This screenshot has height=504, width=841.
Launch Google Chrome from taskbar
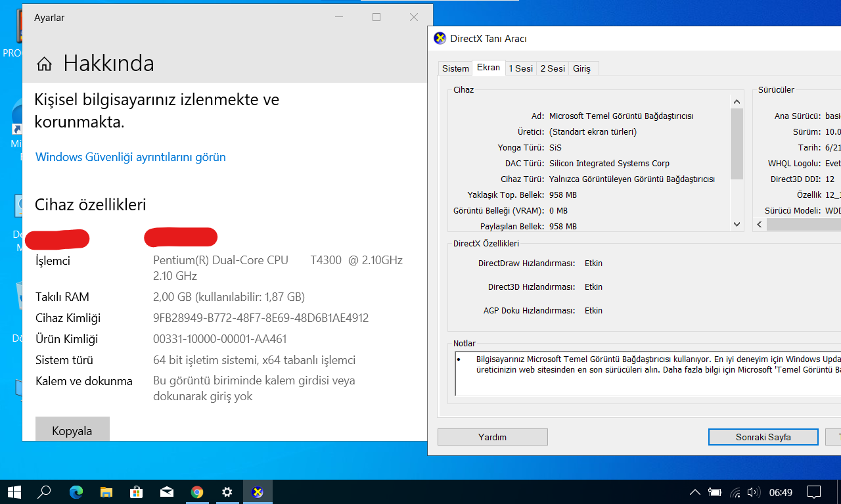[x=197, y=492]
